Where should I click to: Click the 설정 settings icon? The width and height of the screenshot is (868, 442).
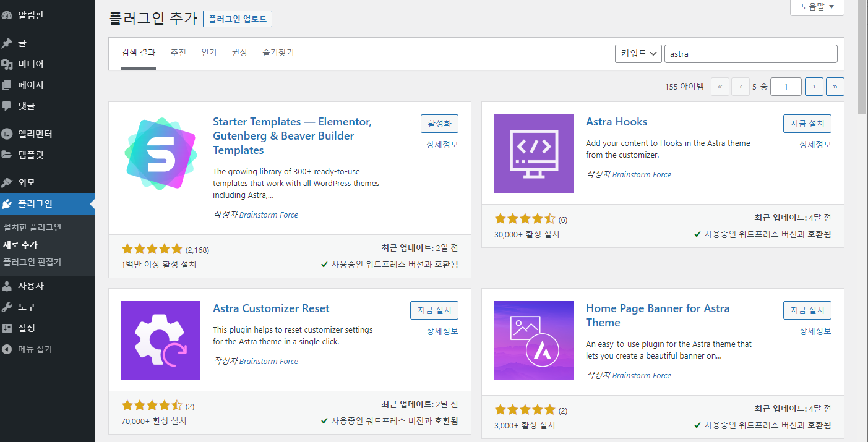click(x=7, y=328)
